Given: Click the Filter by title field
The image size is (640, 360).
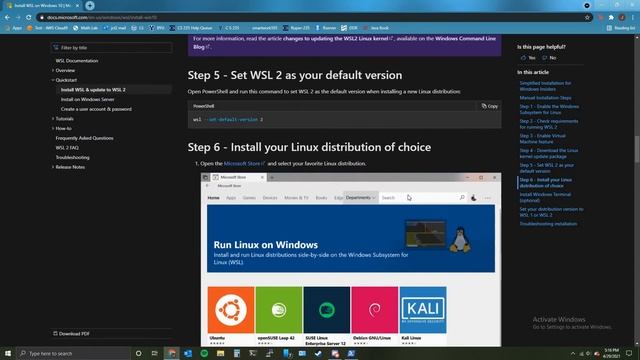Looking at the screenshot, I should pyautogui.click(x=111, y=48).
